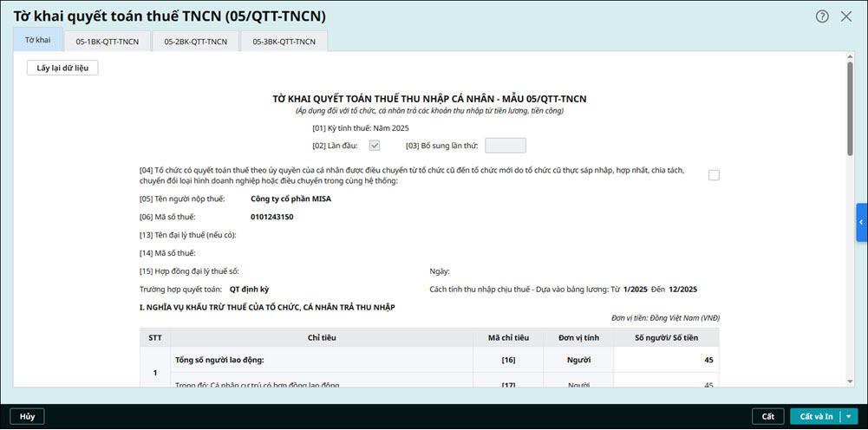This screenshot has height=430, width=868.
Task: Click the Cất button
Action: click(767, 416)
